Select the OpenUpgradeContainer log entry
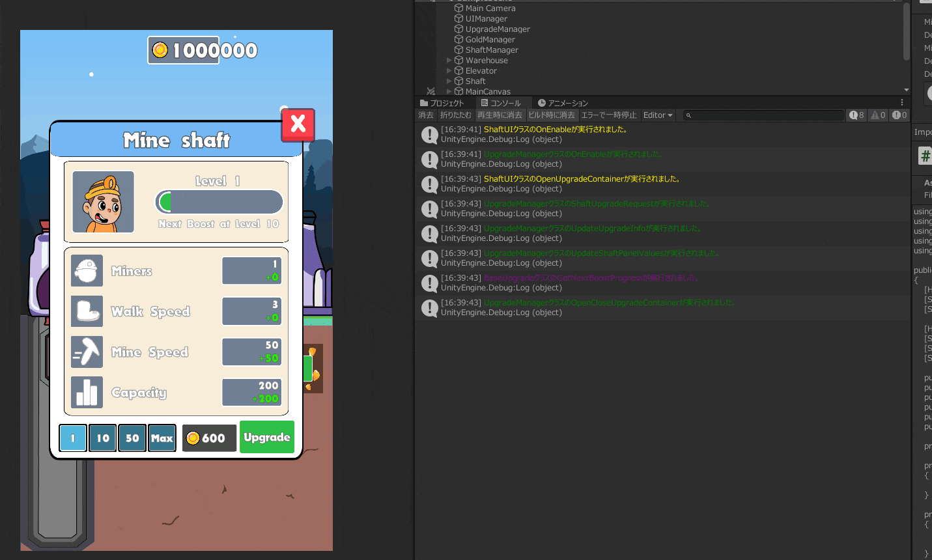The width and height of the screenshot is (932, 560). [662, 184]
